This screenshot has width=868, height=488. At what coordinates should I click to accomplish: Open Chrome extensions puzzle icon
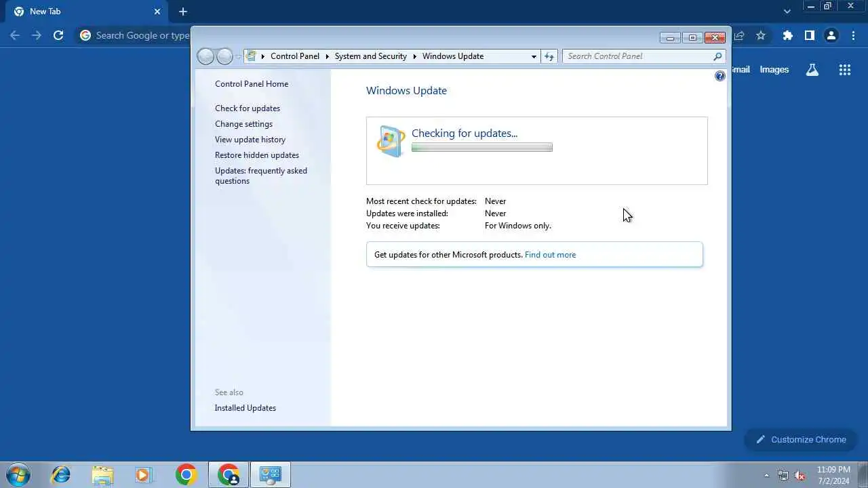pos(787,35)
